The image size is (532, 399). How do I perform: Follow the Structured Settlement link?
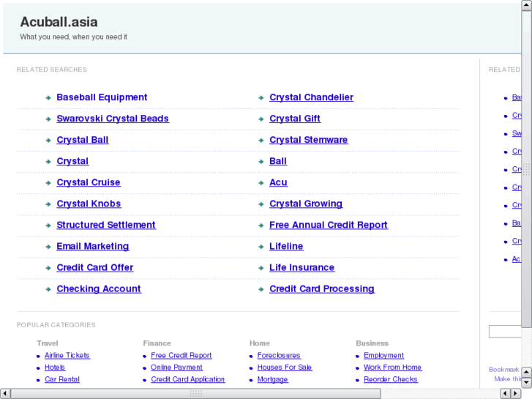pyautogui.click(x=106, y=225)
